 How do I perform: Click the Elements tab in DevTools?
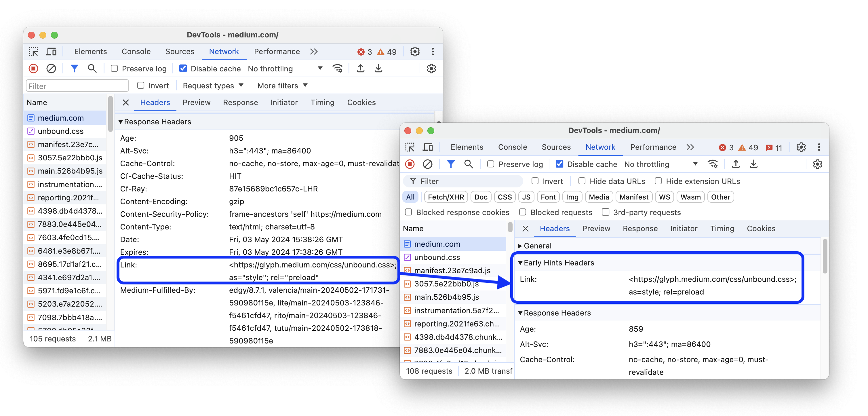[91, 51]
